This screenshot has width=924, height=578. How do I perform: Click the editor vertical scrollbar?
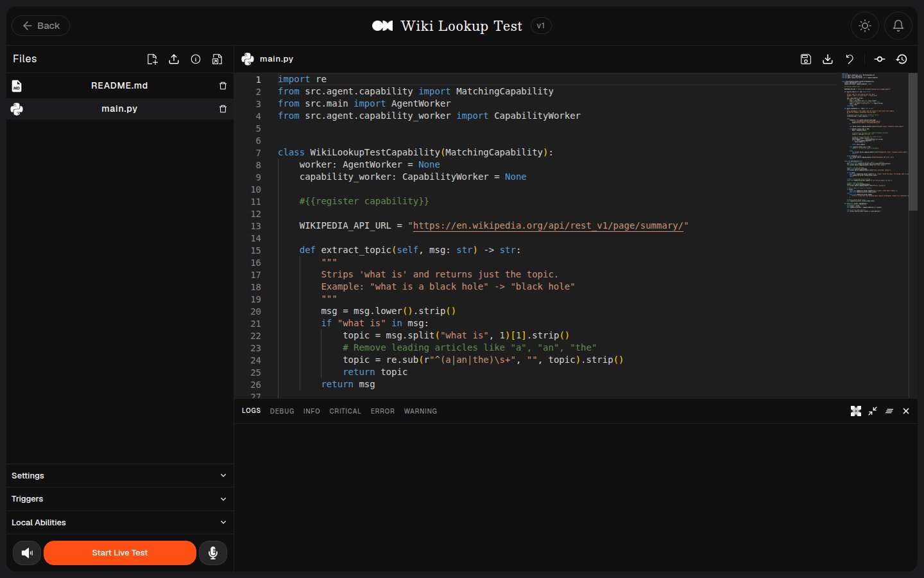pyautogui.click(x=913, y=143)
